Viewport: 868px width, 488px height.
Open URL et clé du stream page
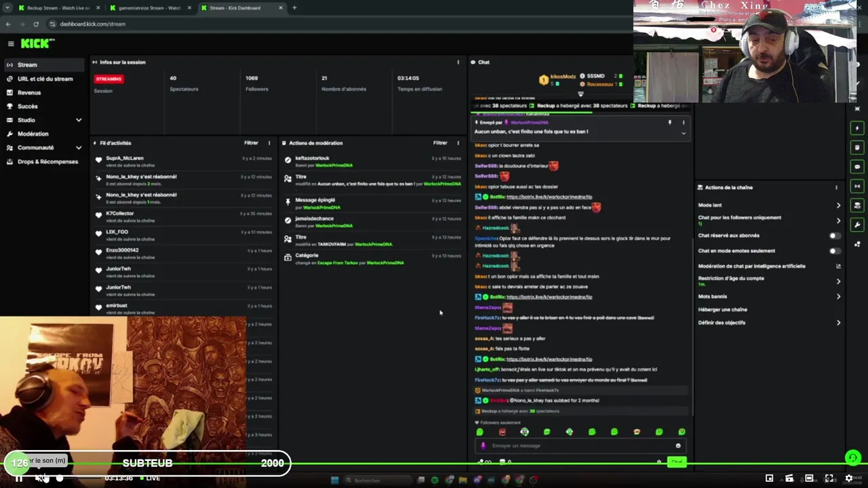(x=45, y=79)
